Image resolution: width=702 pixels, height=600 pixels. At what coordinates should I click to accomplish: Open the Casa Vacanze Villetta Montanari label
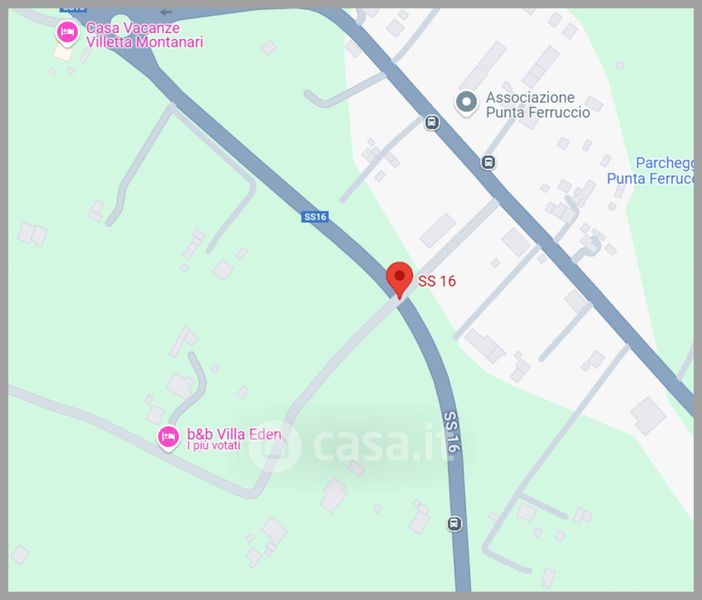pos(144,35)
